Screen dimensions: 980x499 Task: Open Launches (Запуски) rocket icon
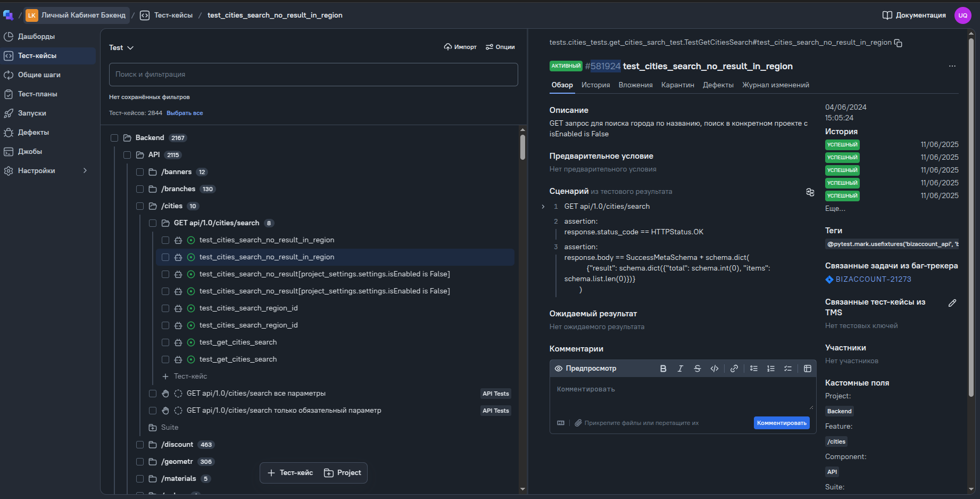point(9,113)
